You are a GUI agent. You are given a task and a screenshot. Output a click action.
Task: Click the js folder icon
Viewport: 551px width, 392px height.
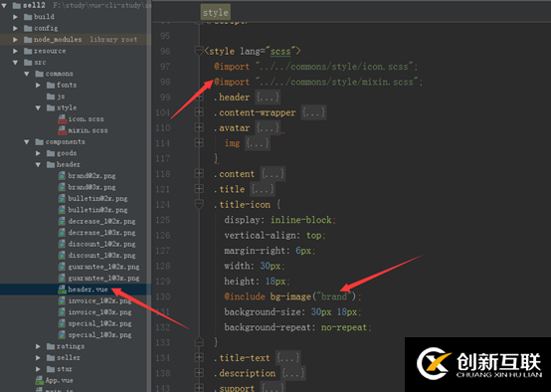click(51, 97)
